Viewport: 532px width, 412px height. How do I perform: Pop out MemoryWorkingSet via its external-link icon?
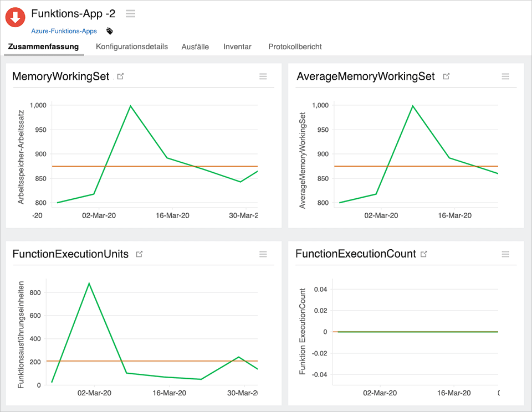120,76
